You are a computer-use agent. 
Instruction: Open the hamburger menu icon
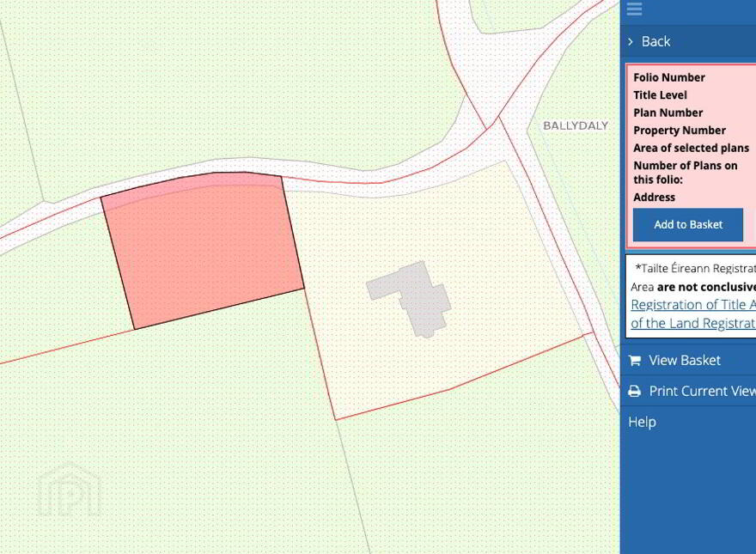pos(634,9)
